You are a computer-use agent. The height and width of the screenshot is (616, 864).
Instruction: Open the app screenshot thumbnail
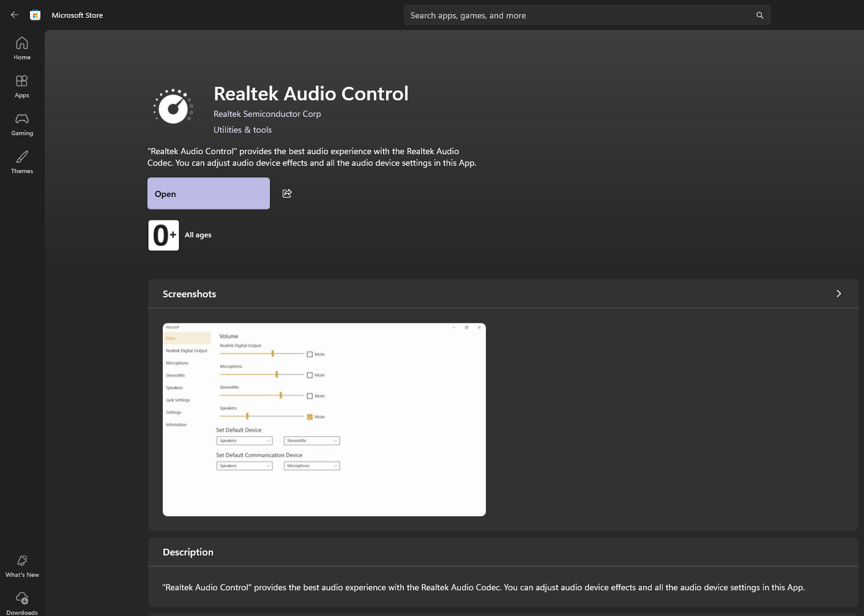pos(324,419)
